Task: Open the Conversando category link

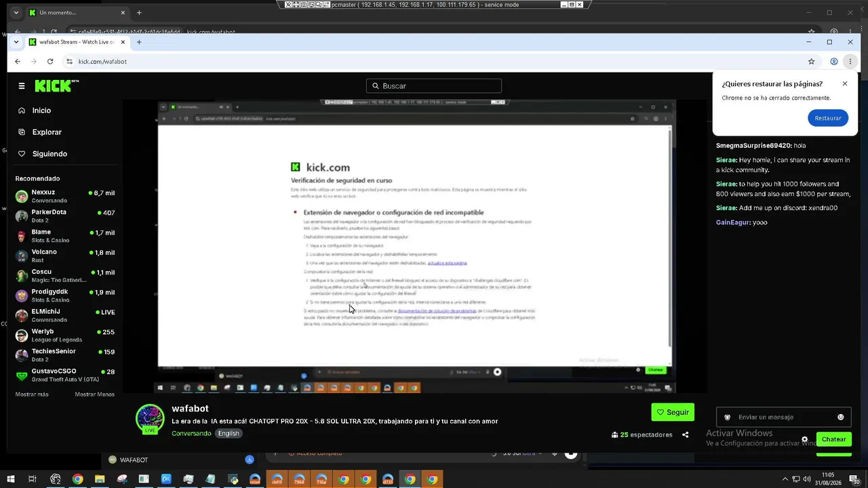Action: [x=191, y=433]
